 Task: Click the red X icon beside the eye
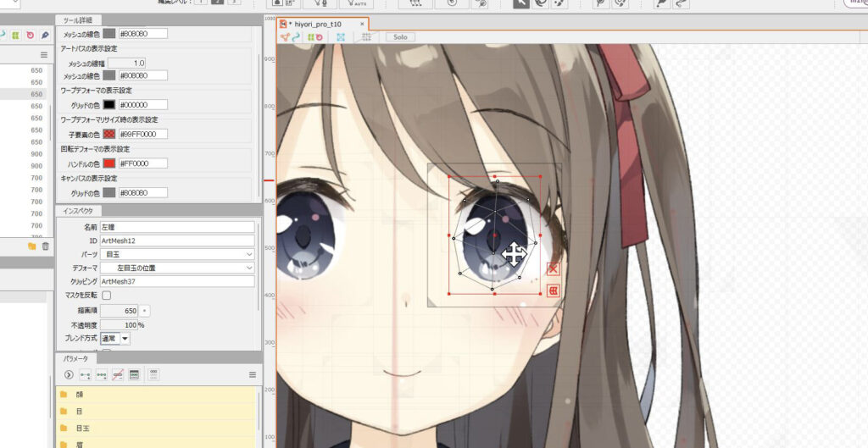click(x=553, y=268)
